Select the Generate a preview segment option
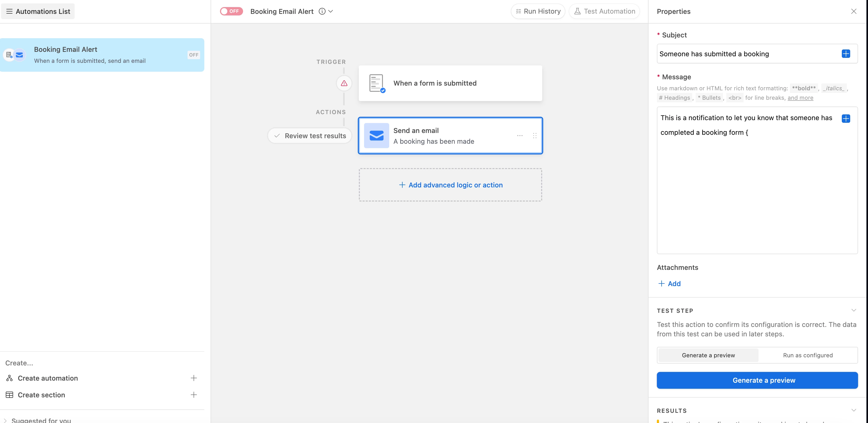Screen dimensions: 868x423 pos(708,355)
